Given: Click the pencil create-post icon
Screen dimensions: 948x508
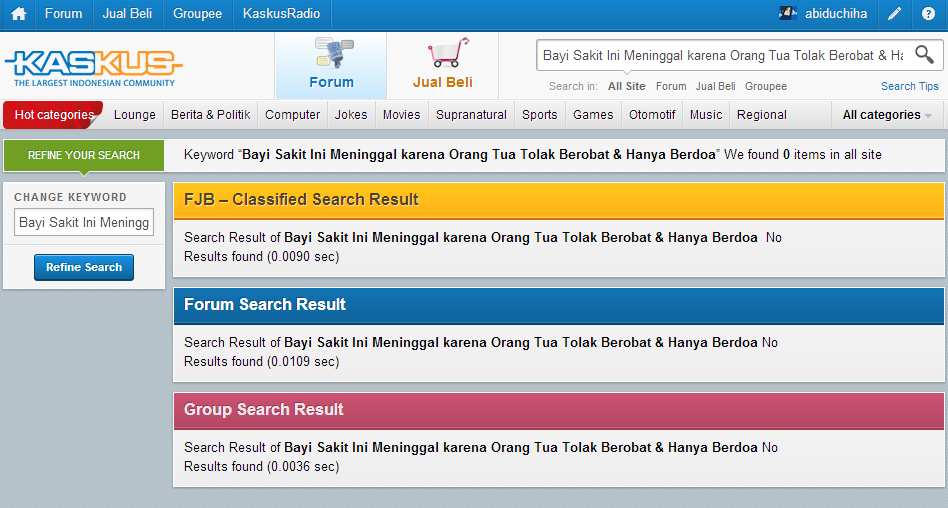Looking at the screenshot, I should (894, 13).
